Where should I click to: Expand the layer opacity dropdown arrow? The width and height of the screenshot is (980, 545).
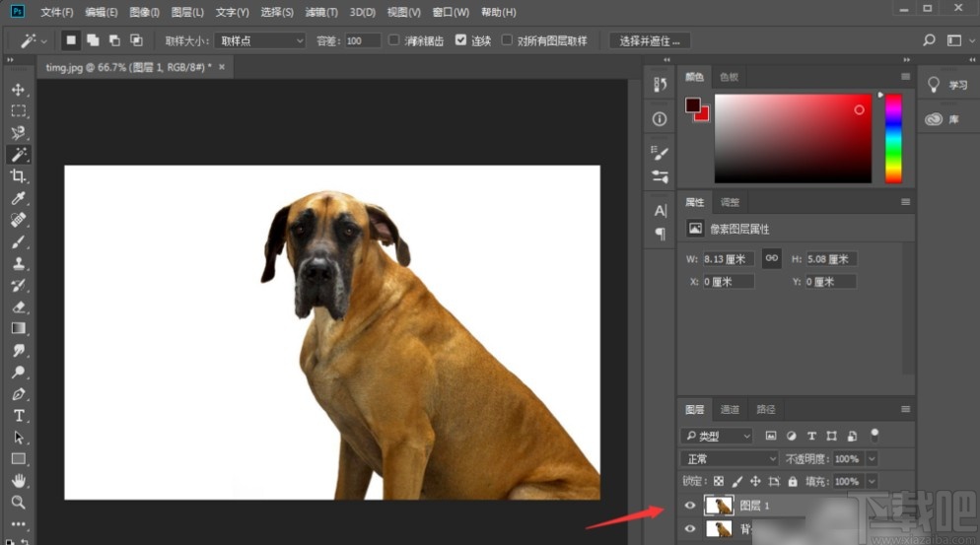click(x=871, y=459)
